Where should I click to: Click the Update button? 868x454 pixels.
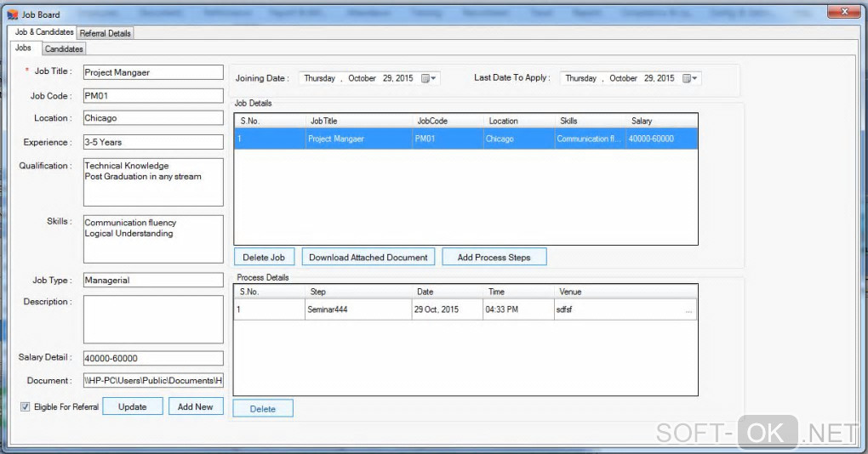(132, 406)
